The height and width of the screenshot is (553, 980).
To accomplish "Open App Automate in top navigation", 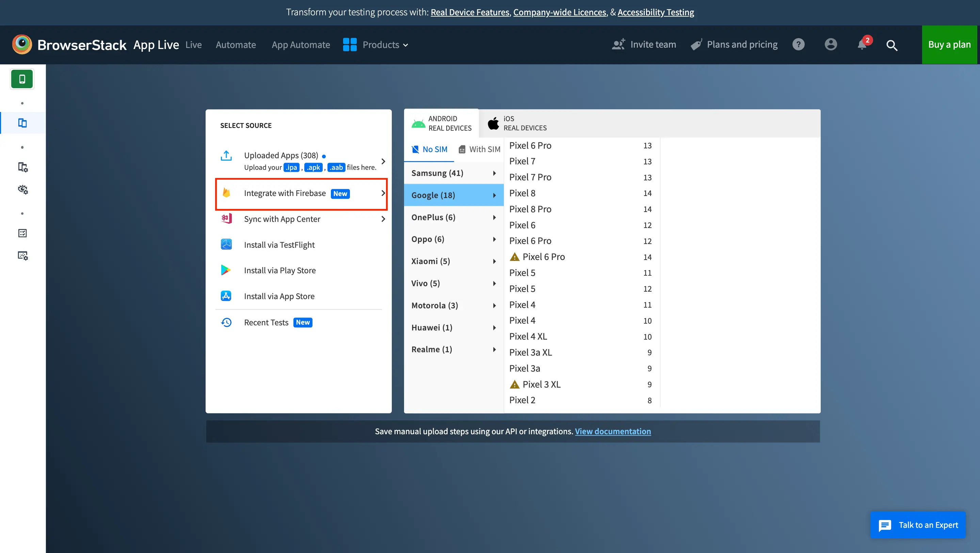I will [301, 45].
